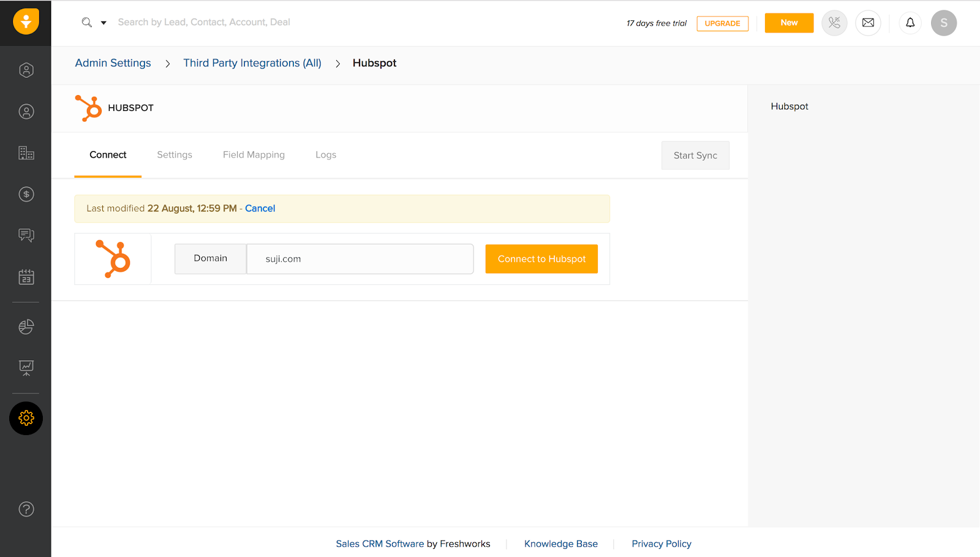Open the Accounts building icon
This screenshot has width=980, height=557.
[x=26, y=153]
